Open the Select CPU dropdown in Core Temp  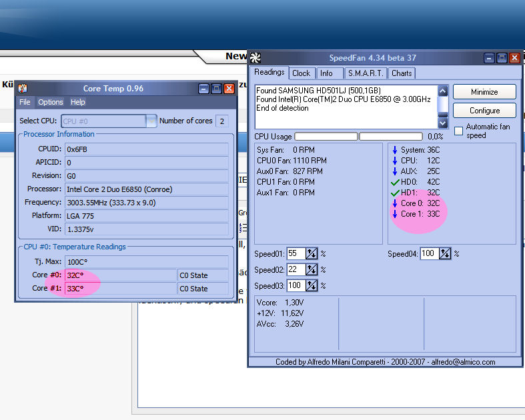pyautogui.click(x=151, y=121)
